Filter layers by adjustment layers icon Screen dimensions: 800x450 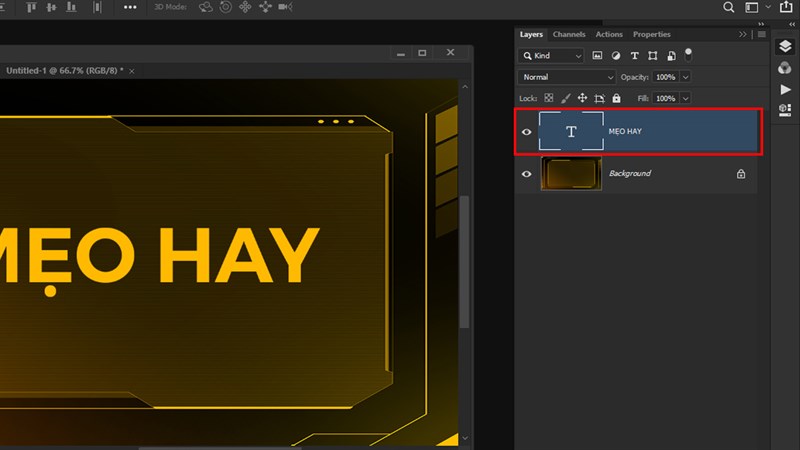[616, 56]
